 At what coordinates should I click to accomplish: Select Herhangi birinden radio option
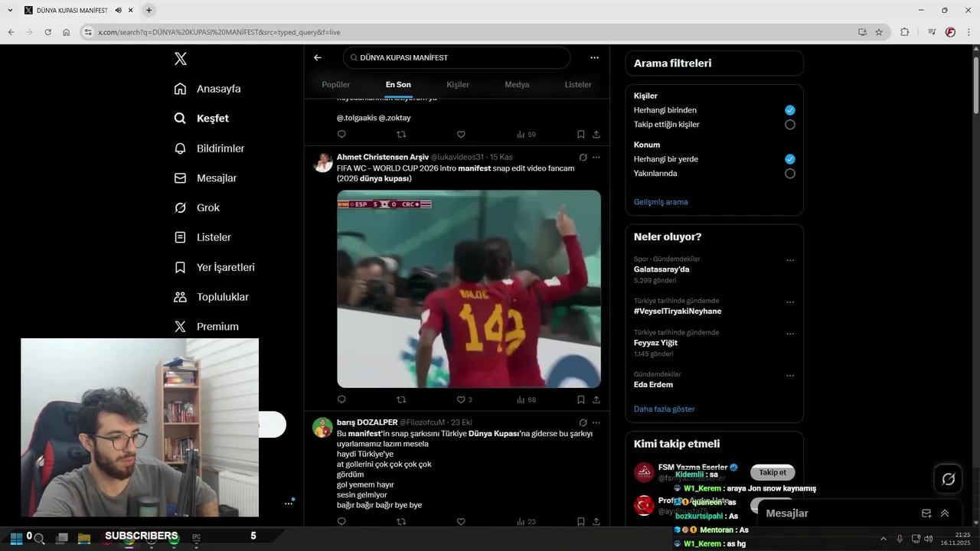click(790, 110)
